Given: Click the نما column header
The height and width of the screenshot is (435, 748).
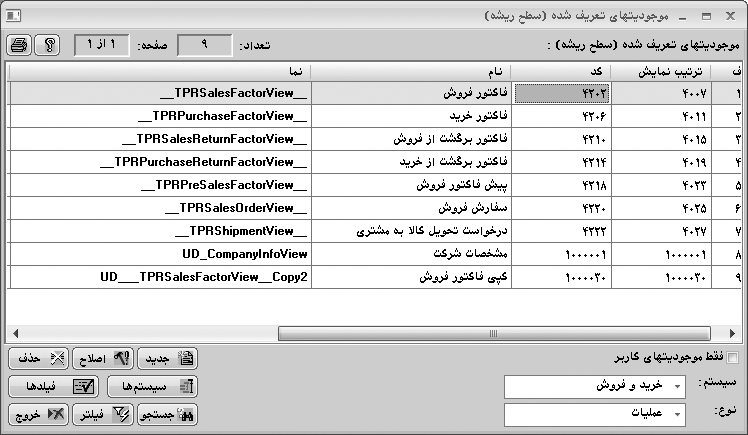Looking at the screenshot, I should click(160, 71).
